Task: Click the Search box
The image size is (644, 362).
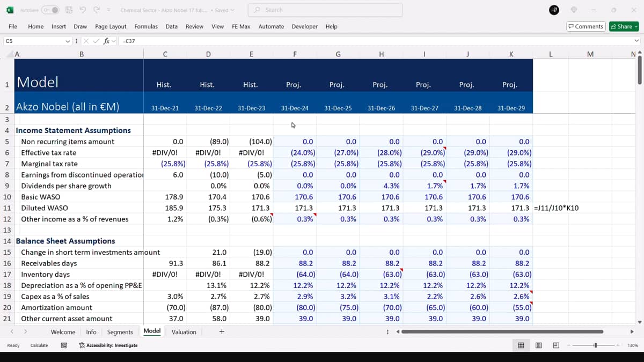Action: pyautogui.click(x=325, y=10)
